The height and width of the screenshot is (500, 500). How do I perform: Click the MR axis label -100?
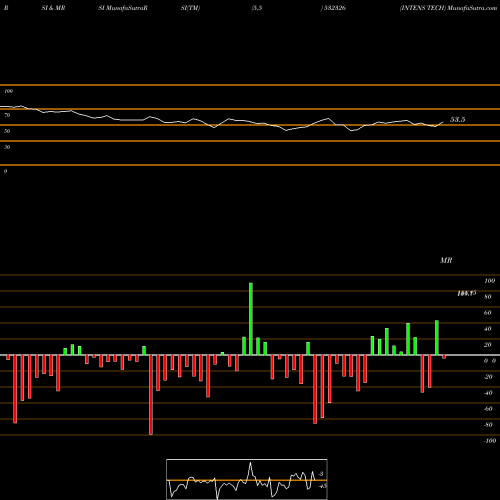click(490, 441)
